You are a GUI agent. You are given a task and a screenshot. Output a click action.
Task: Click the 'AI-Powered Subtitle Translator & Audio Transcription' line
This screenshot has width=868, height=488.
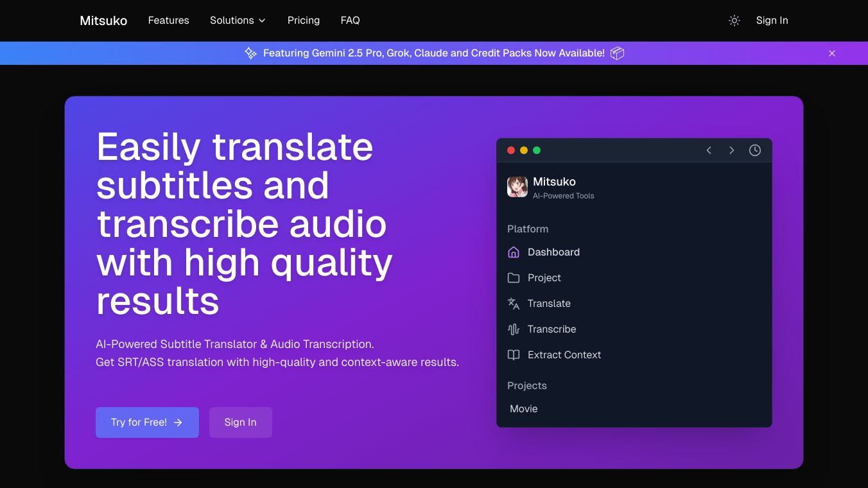point(235,344)
